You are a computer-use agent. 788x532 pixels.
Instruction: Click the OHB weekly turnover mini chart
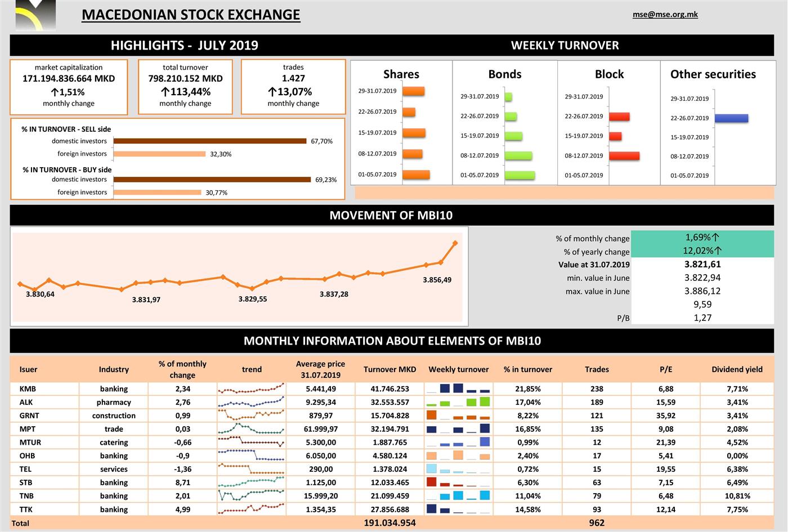(x=458, y=455)
